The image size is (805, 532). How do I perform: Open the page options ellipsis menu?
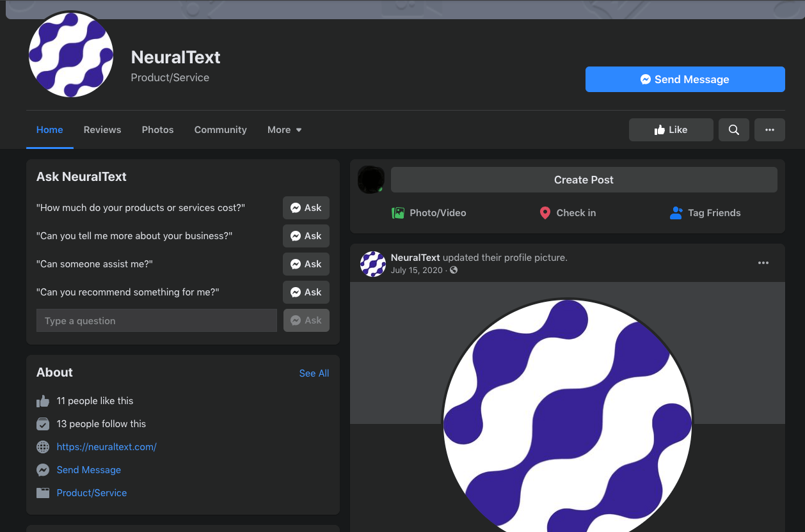coord(769,129)
